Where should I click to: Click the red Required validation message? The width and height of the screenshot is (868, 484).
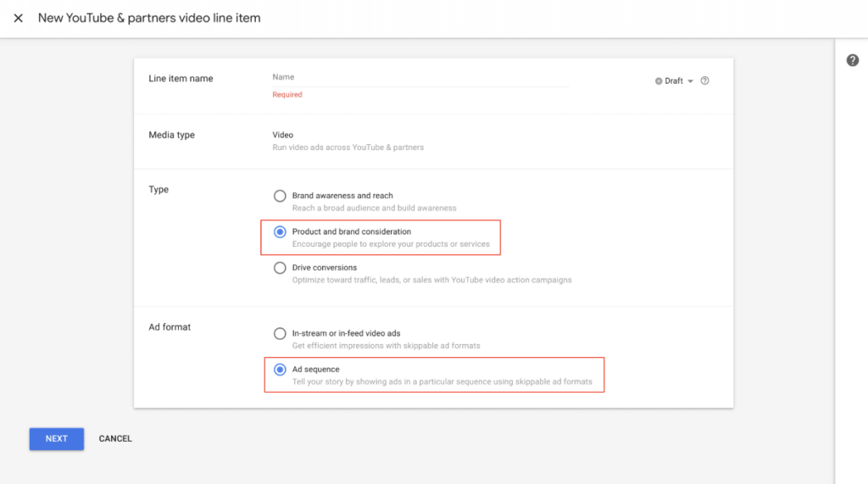coord(287,95)
